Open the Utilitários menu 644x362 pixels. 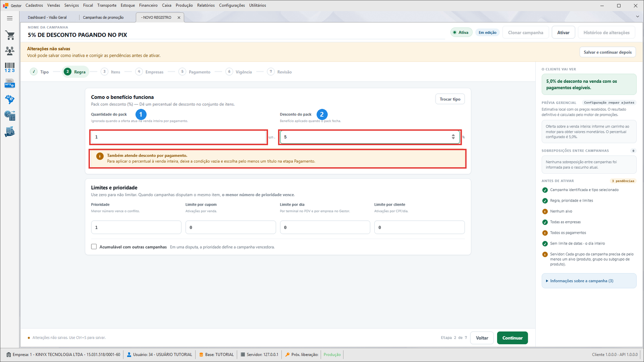click(258, 5)
